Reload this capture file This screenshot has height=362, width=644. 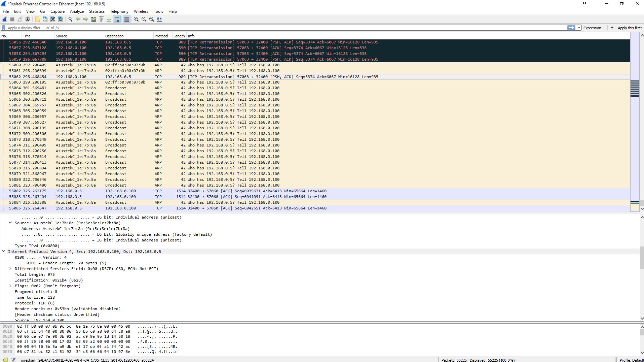tap(61, 19)
